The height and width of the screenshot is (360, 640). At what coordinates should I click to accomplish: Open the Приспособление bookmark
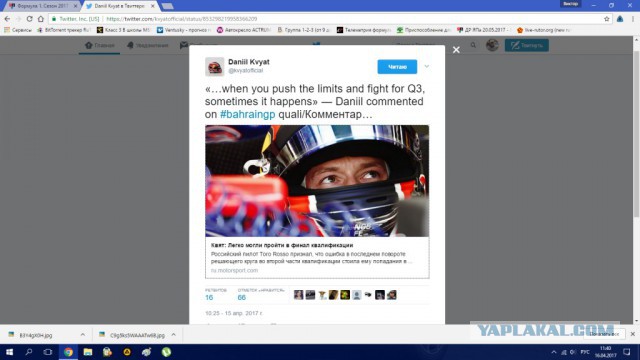coord(424,30)
